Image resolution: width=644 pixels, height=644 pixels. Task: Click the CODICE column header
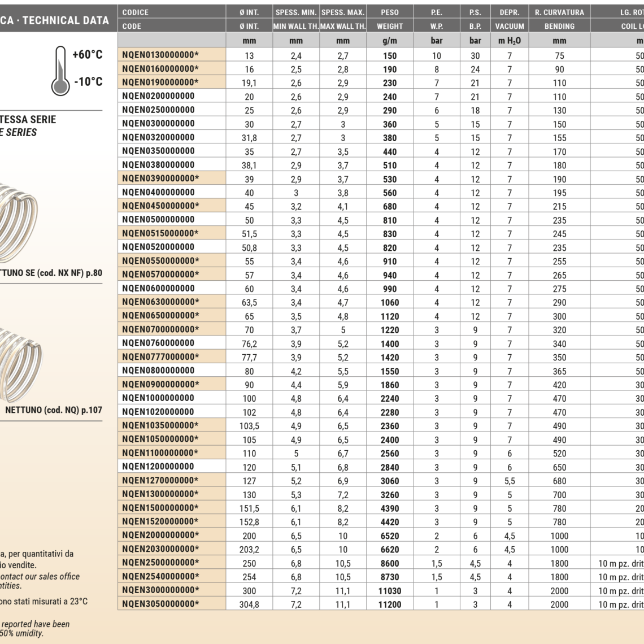pyautogui.click(x=136, y=12)
